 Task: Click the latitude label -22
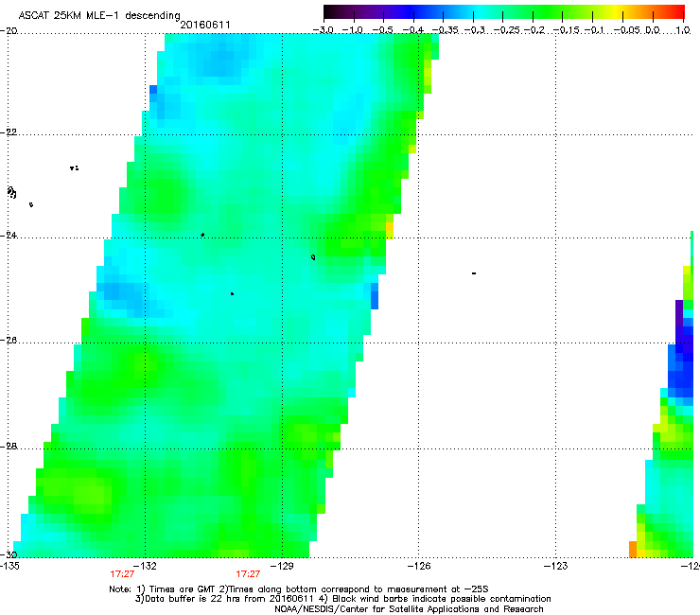click(x=9, y=132)
